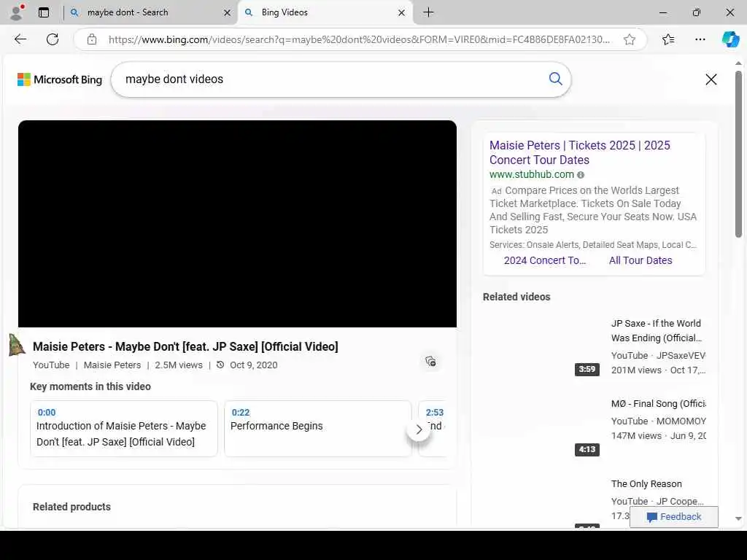Click the scrollbar down arrow
Image resolution: width=747 pixels, height=560 pixels.
point(738,519)
